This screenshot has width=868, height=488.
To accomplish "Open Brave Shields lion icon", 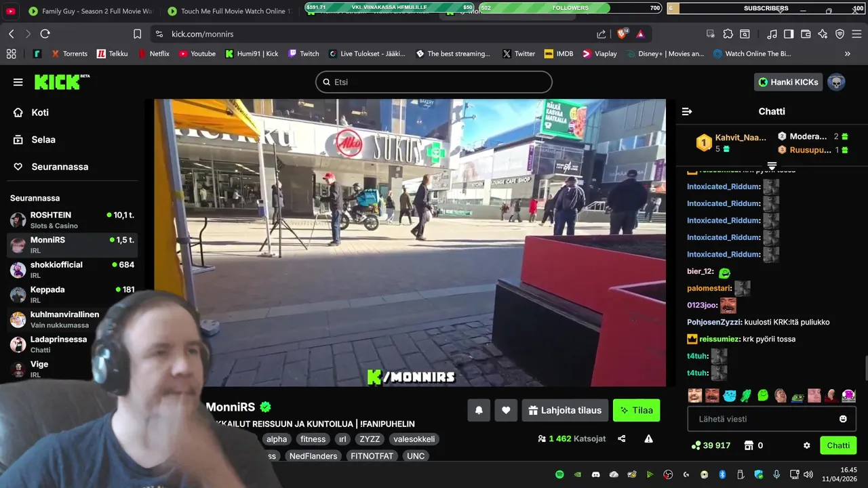I will pos(622,34).
